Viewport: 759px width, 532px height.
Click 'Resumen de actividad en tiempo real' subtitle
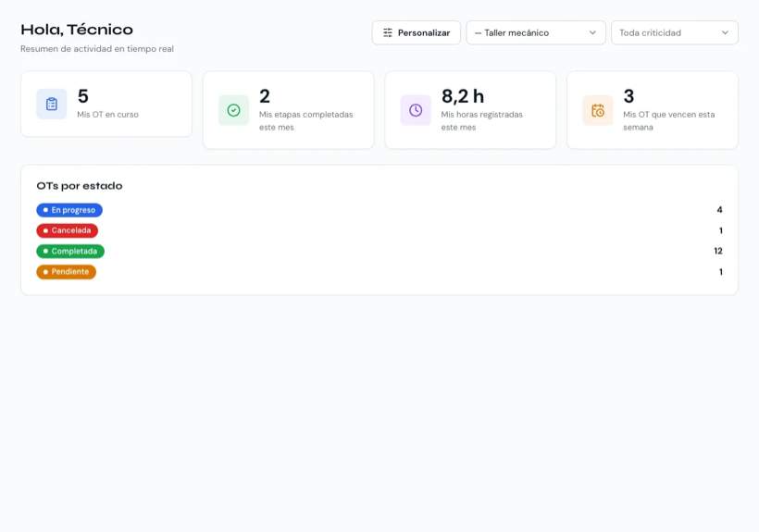[97, 49]
